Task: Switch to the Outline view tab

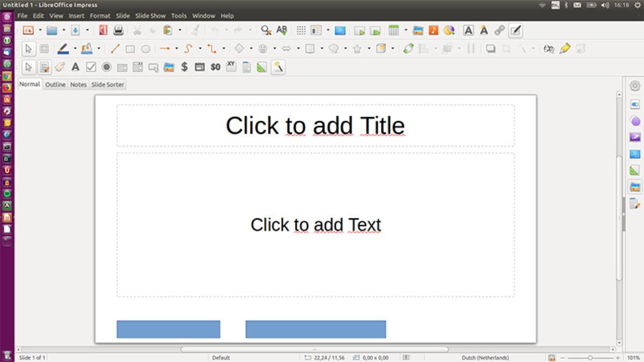Action: coord(55,84)
